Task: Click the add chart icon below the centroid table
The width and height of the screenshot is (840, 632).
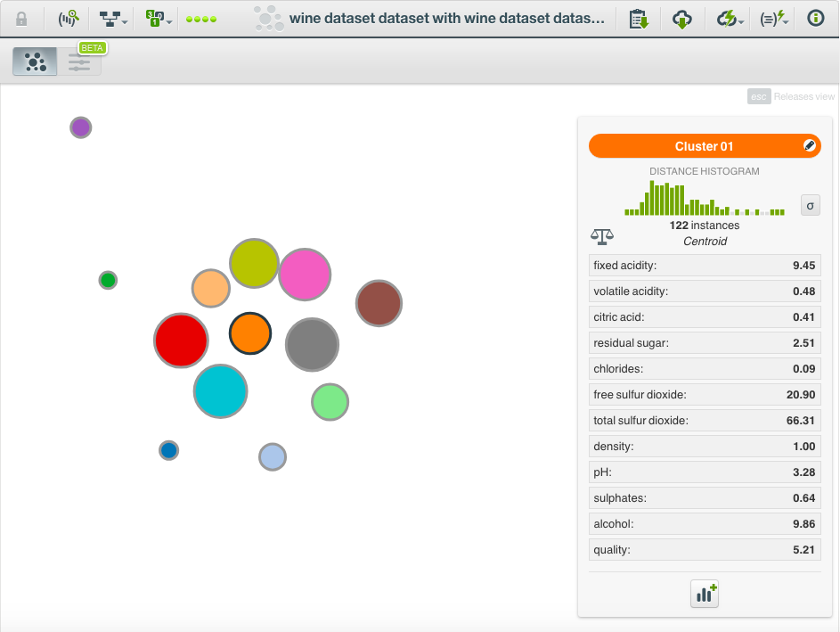Action: coord(704,594)
